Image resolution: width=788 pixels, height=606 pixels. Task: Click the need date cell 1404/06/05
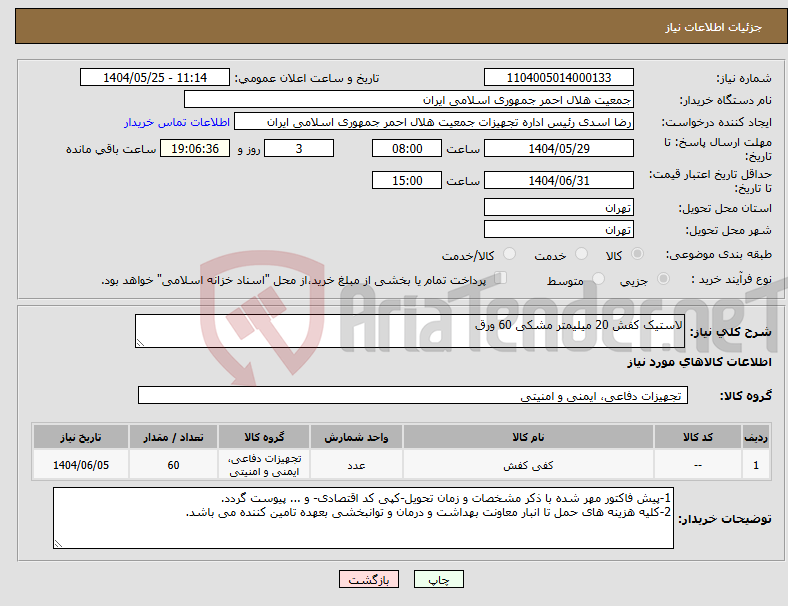[80, 465]
